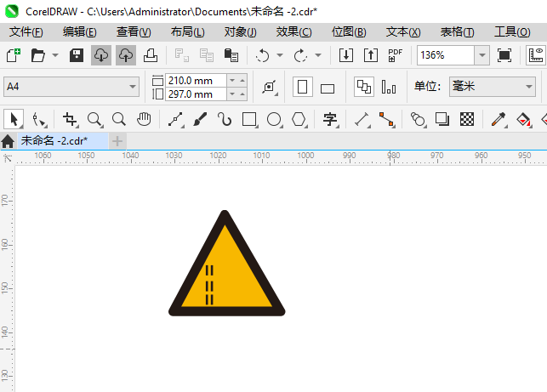Expand the Undo history dropdown arrow

click(x=280, y=55)
